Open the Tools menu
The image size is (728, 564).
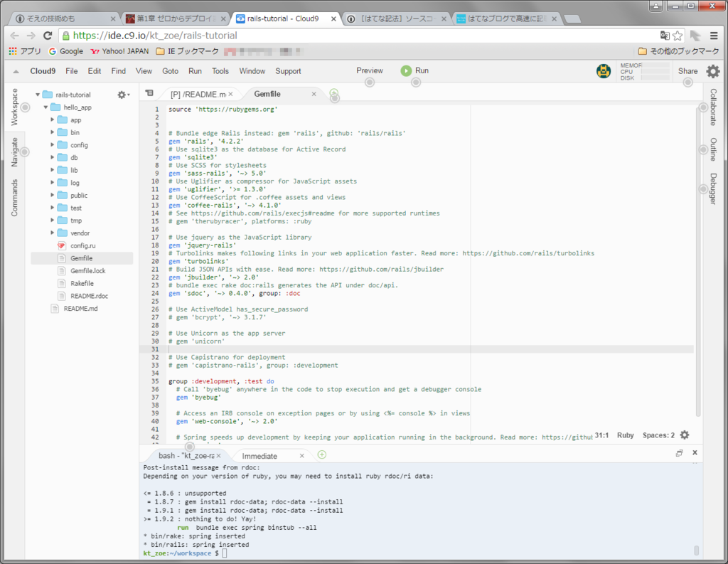point(220,71)
